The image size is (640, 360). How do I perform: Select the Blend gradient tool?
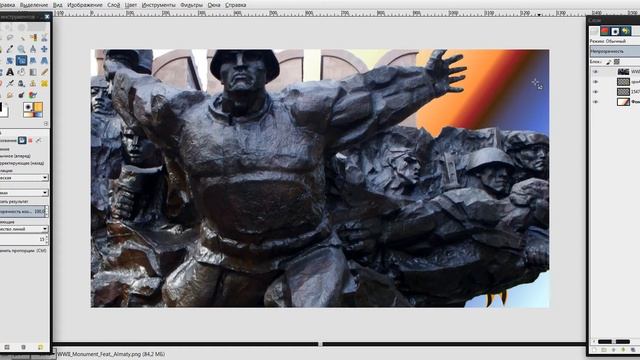tap(33, 72)
